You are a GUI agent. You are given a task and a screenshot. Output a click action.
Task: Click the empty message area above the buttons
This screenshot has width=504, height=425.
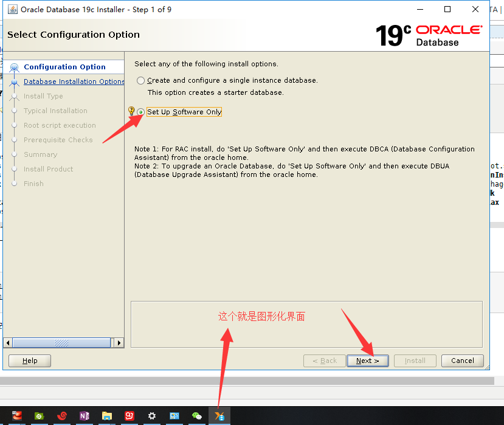[x=306, y=325]
